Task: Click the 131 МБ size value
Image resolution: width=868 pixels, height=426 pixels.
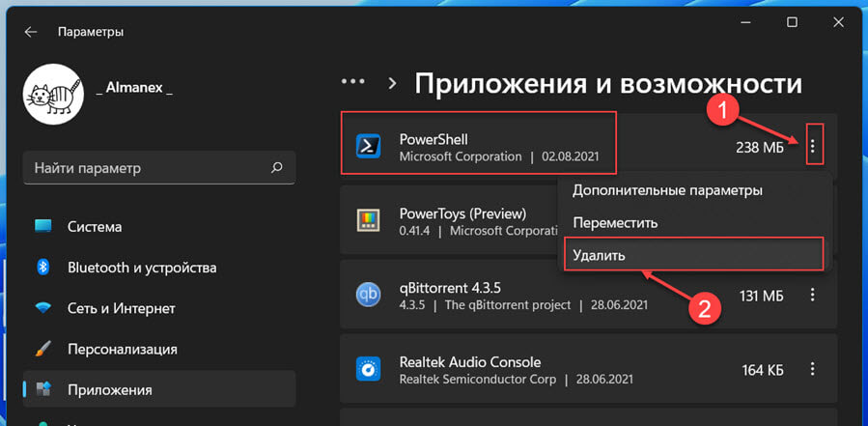Action: 762,296
